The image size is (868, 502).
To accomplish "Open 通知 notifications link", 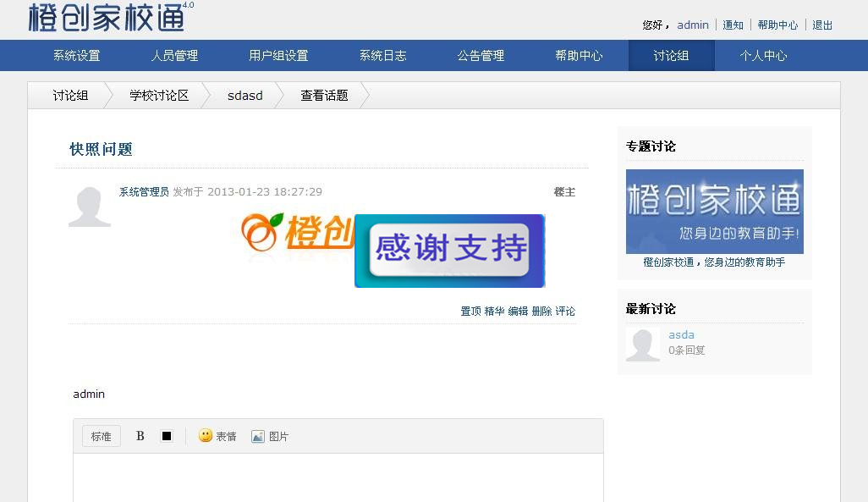I will [733, 25].
